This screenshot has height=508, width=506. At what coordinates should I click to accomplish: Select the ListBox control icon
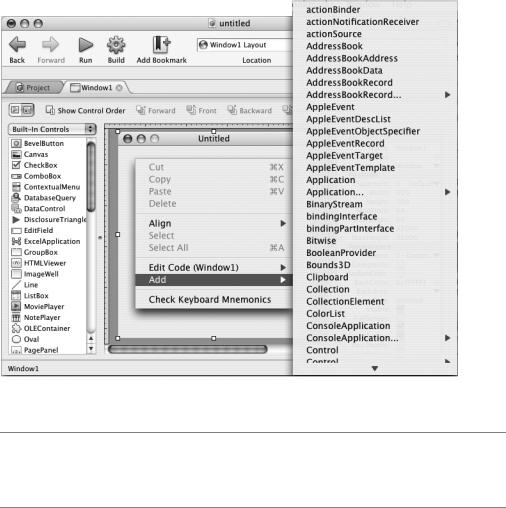click(x=16, y=296)
